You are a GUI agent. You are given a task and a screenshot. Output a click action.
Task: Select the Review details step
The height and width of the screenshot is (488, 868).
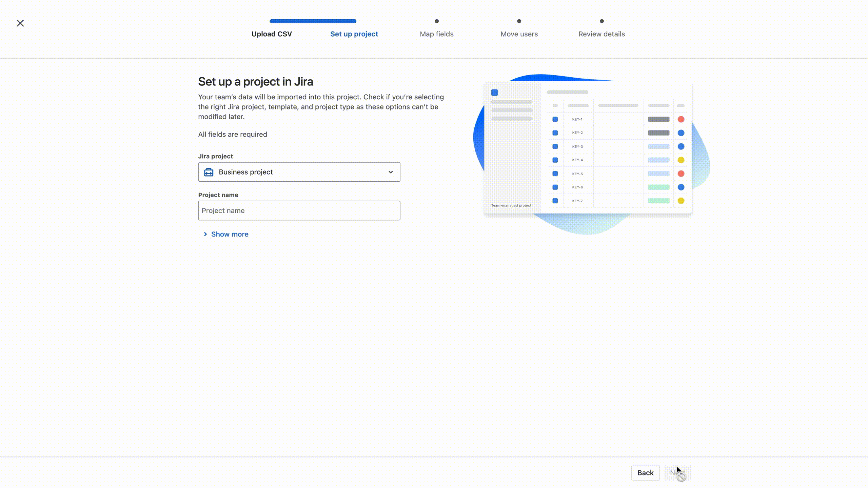click(601, 34)
